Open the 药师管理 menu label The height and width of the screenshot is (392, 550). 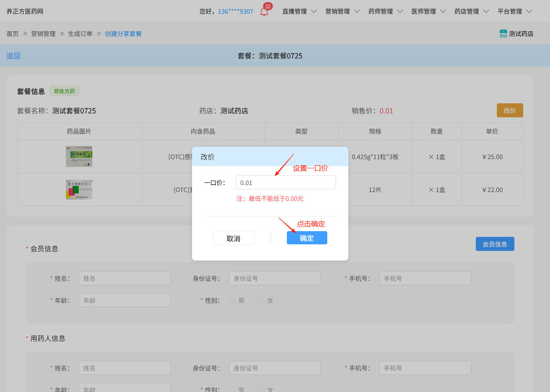[380, 11]
